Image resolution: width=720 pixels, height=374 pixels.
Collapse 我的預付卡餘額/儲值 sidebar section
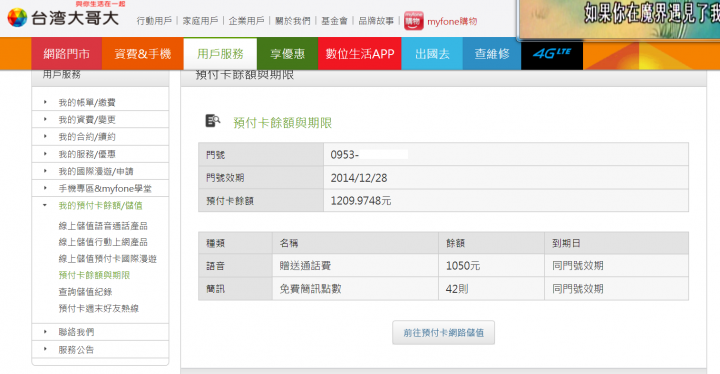tap(100, 205)
